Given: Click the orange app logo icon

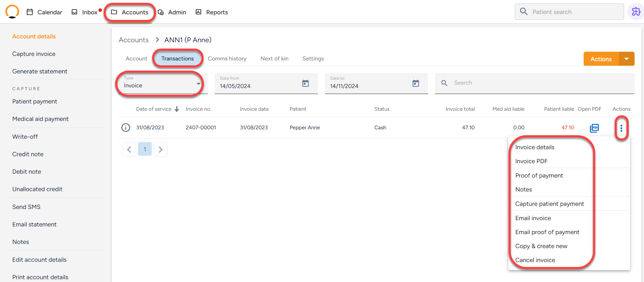Looking at the screenshot, I should pos(12,12).
